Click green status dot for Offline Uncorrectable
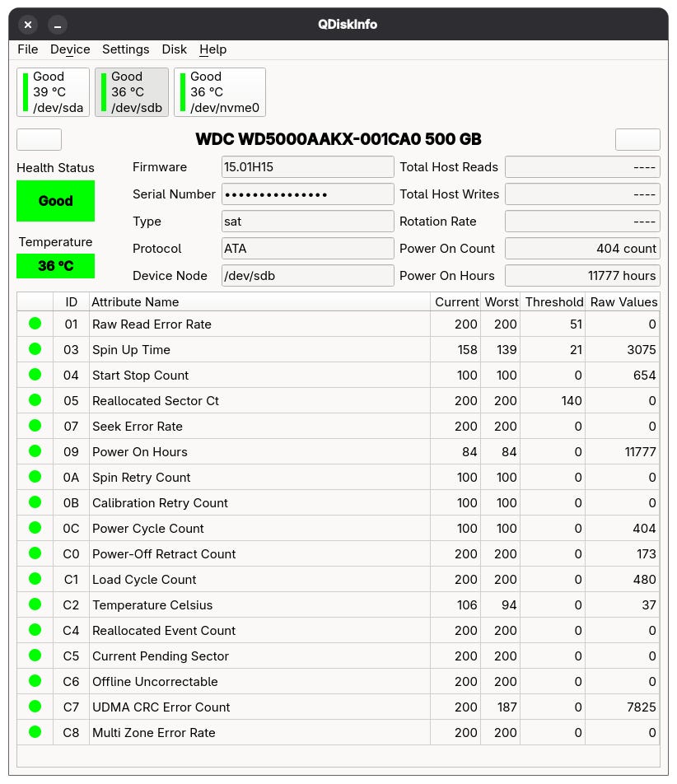Image resolution: width=677 pixels, height=784 pixels. click(35, 680)
